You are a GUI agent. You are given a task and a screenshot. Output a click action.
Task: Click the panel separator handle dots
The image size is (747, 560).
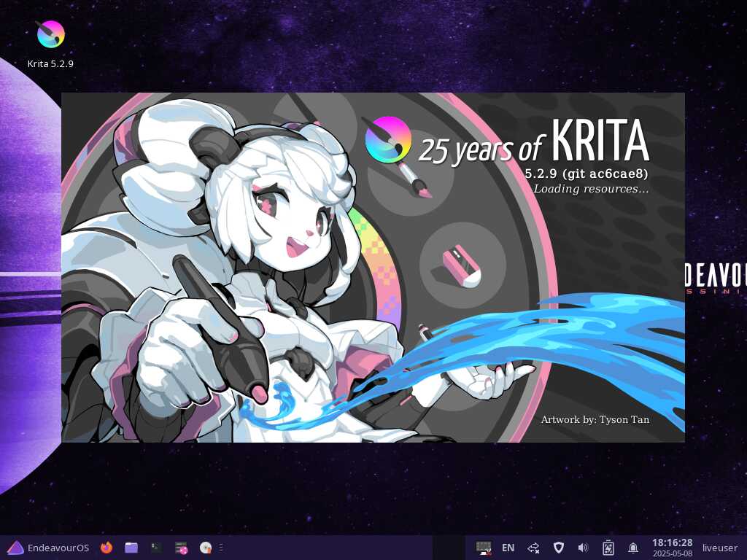click(221, 548)
